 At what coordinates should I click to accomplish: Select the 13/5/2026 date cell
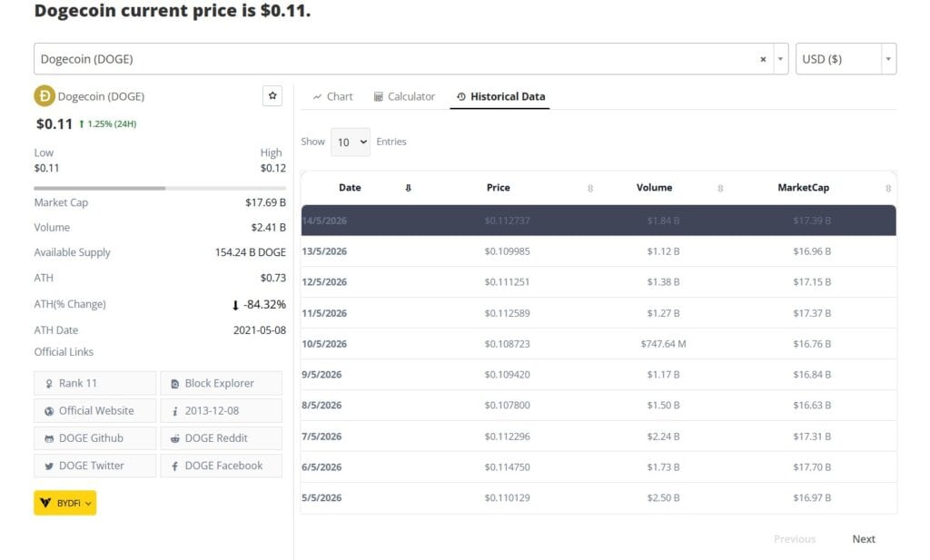pos(324,251)
